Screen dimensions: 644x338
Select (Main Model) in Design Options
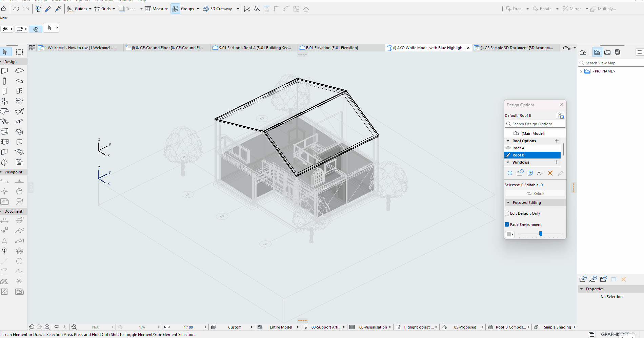click(532, 133)
